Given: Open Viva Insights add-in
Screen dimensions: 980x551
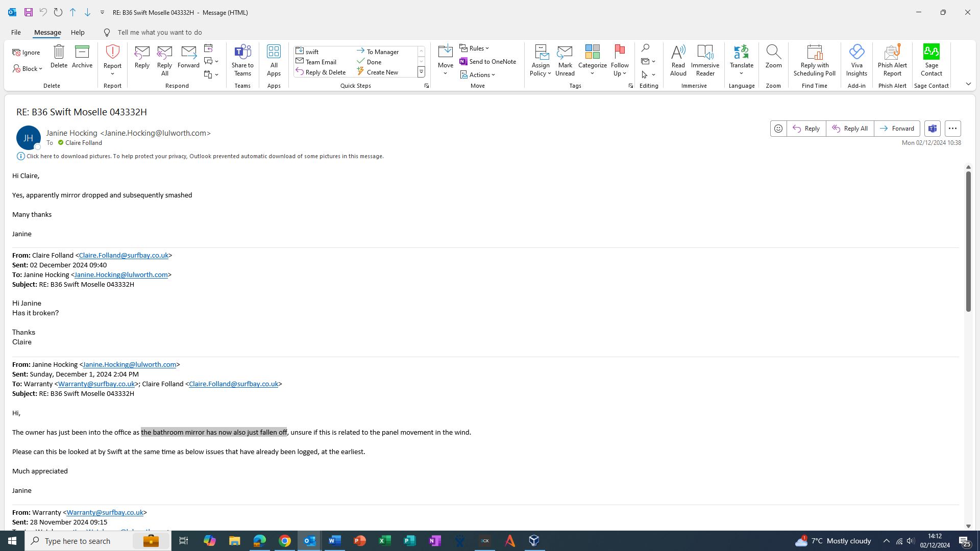Looking at the screenshot, I should point(856,60).
